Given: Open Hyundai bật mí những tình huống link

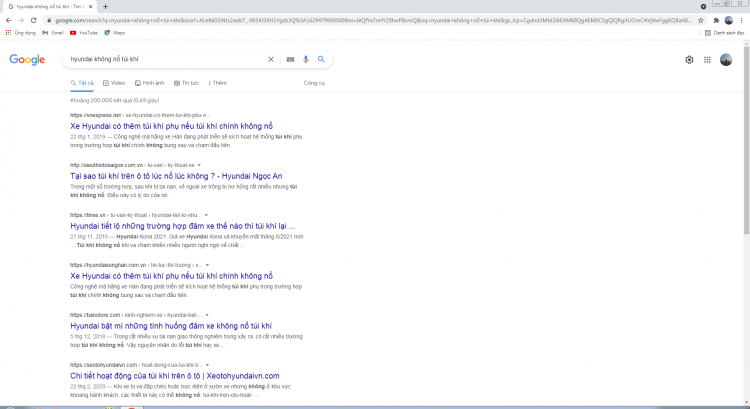Looking at the screenshot, I should 171,326.
